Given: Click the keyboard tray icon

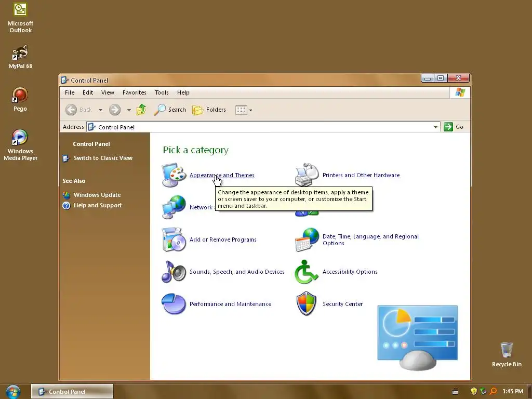Looking at the screenshot, I should pyautogui.click(x=455, y=392).
